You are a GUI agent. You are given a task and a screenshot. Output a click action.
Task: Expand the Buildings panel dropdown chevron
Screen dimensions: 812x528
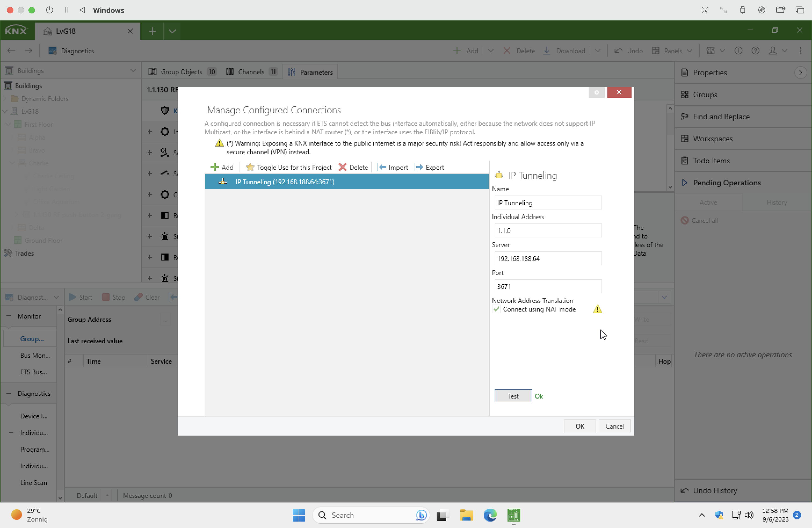click(133, 71)
